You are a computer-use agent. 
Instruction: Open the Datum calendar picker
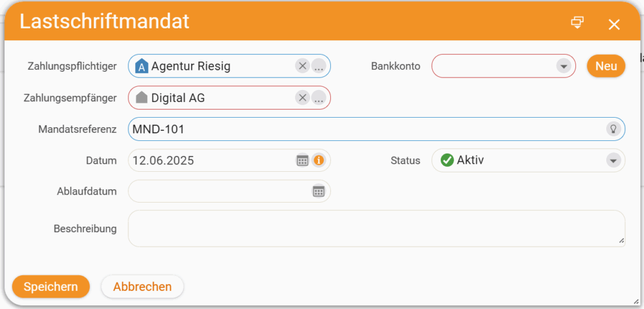[303, 160]
